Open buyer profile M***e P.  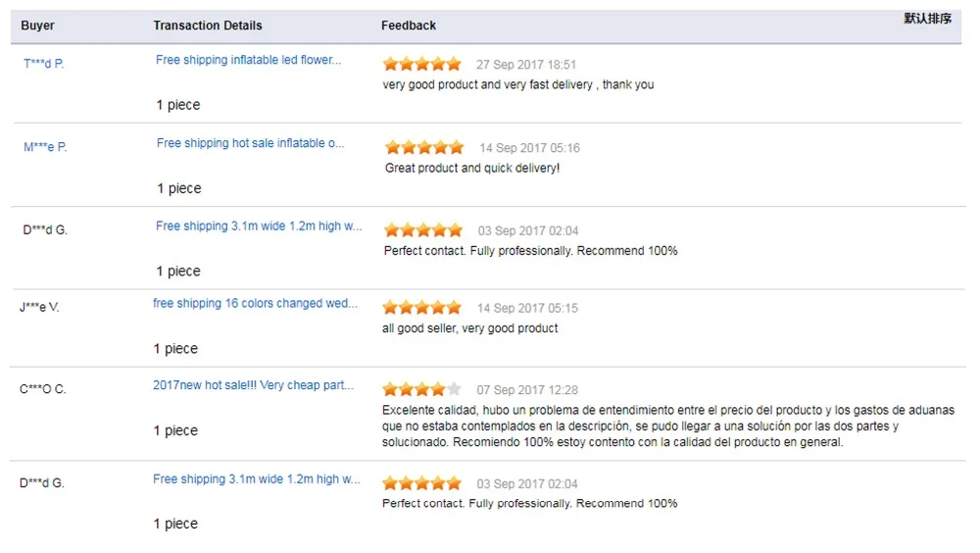(x=45, y=147)
